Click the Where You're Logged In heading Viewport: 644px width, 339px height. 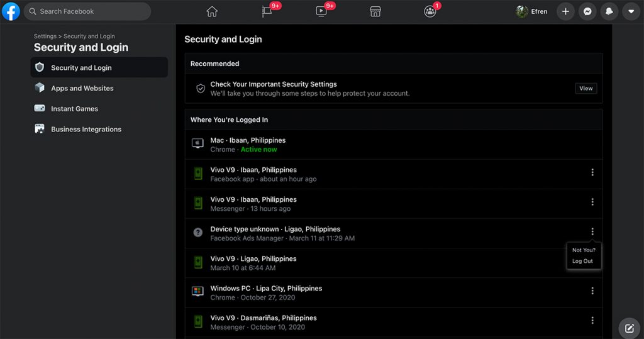(229, 120)
